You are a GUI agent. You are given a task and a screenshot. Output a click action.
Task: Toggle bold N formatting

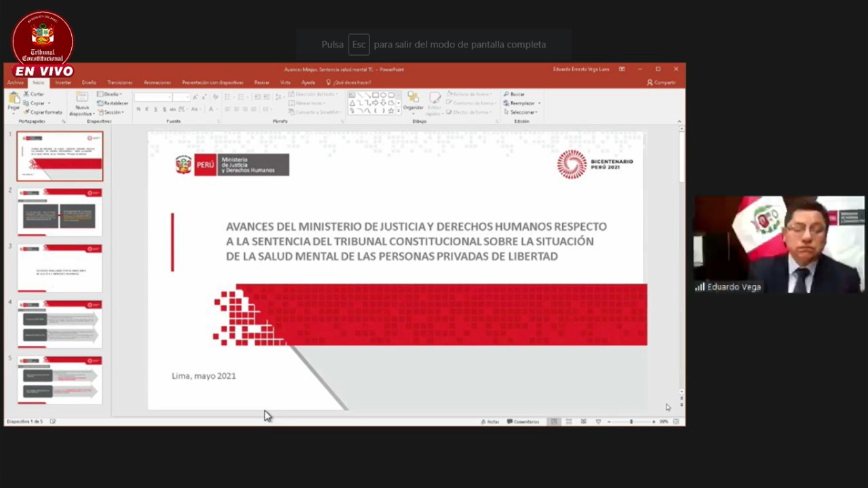(x=138, y=109)
